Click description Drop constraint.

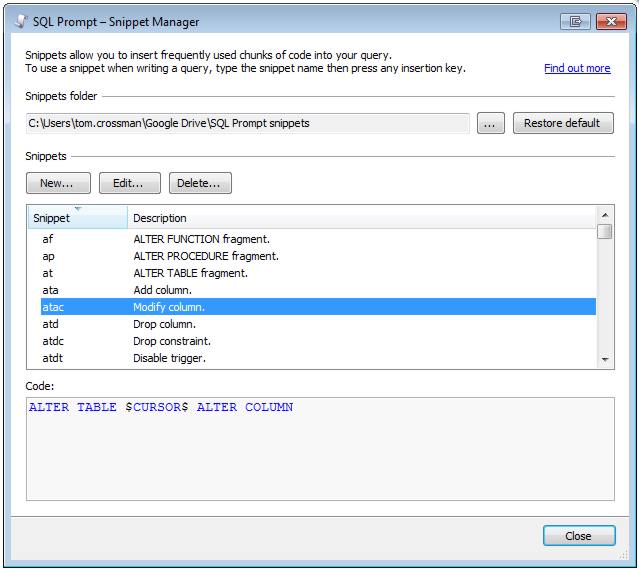click(x=172, y=341)
